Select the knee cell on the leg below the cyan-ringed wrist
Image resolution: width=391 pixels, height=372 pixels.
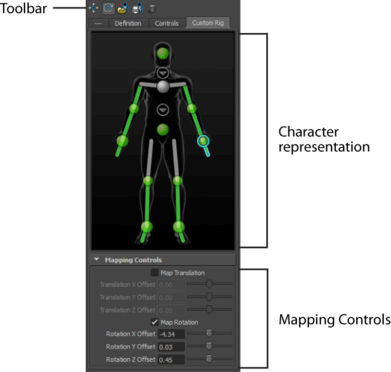point(177,181)
